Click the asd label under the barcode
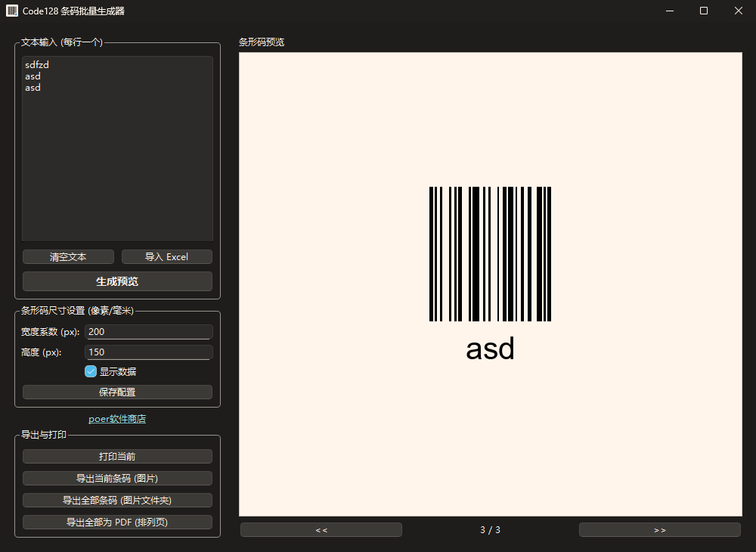The image size is (756, 552). 491,349
